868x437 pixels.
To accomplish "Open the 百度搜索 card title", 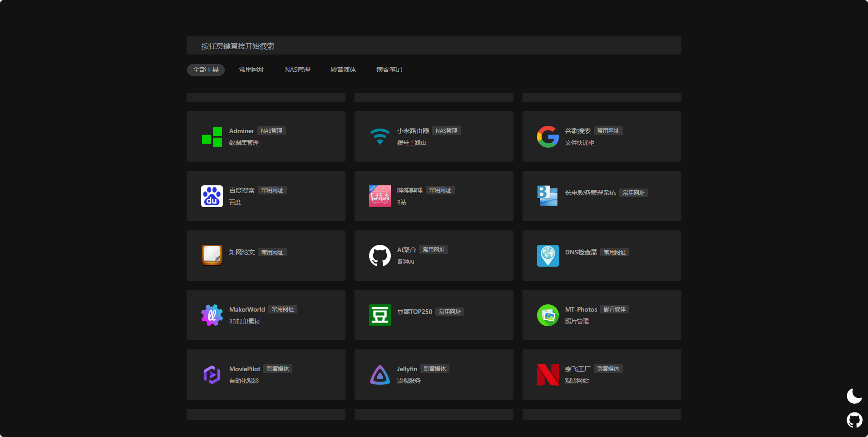I will click(x=242, y=190).
